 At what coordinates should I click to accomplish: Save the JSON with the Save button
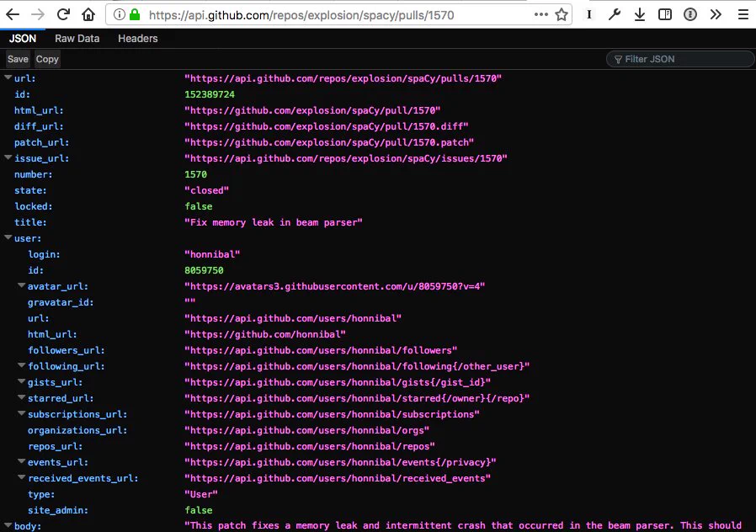click(18, 59)
